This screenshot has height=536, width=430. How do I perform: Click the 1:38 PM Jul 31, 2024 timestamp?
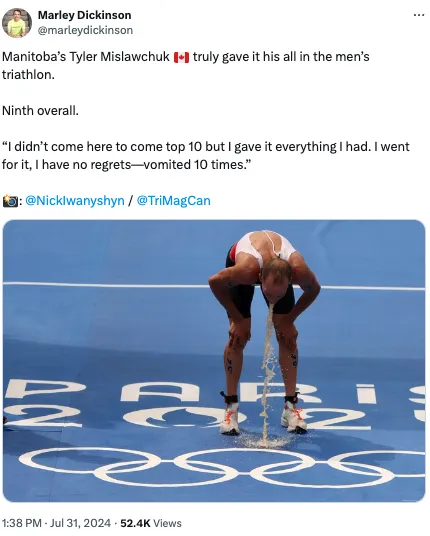(x=56, y=523)
